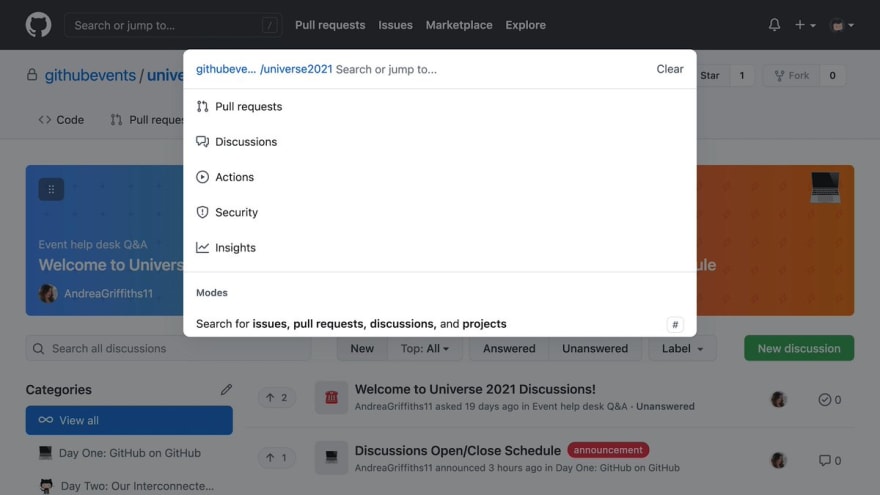
Task: Open the notifications bell
Action: (x=774, y=25)
